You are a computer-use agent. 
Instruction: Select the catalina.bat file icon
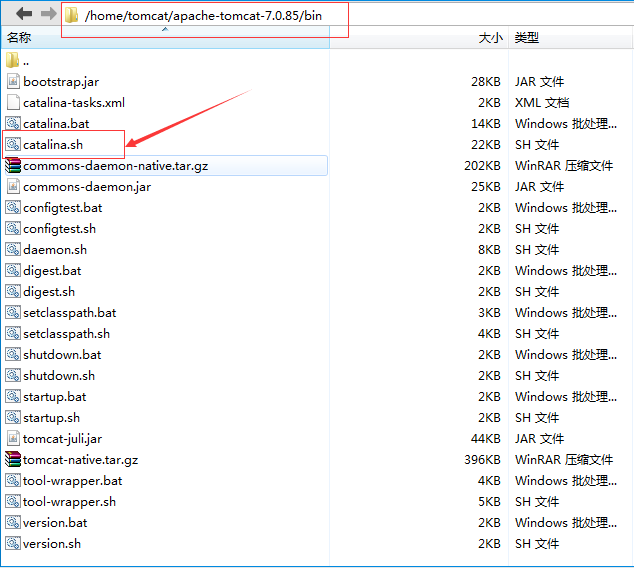[13, 123]
